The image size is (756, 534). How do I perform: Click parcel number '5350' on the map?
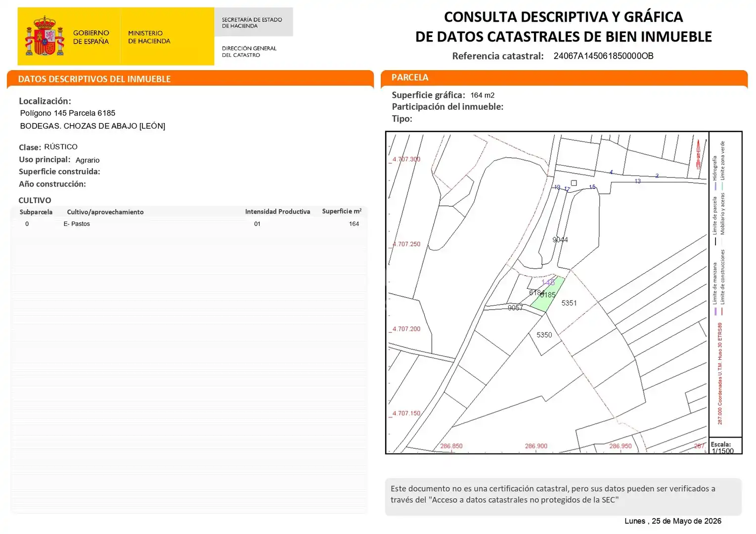pos(544,335)
